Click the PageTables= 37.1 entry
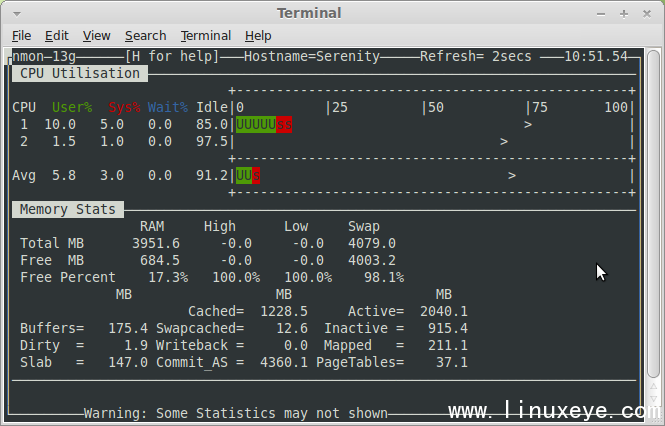This screenshot has height=426, width=665. 392,362
